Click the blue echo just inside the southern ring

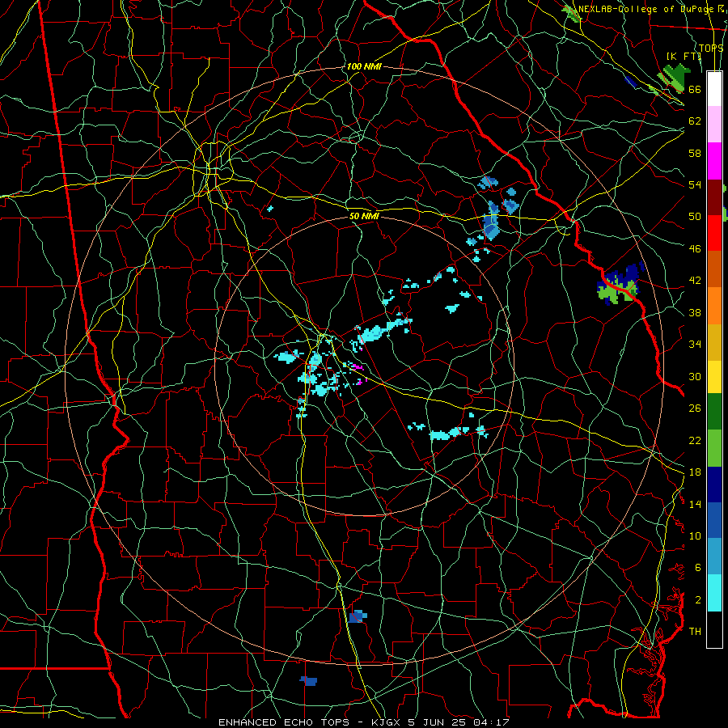(358, 616)
